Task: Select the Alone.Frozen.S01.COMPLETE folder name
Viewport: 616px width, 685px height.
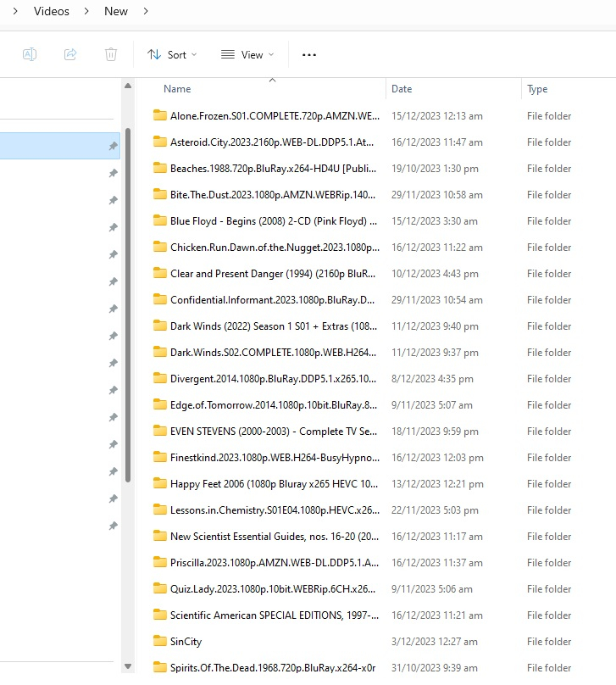Action: [x=275, y=116]
